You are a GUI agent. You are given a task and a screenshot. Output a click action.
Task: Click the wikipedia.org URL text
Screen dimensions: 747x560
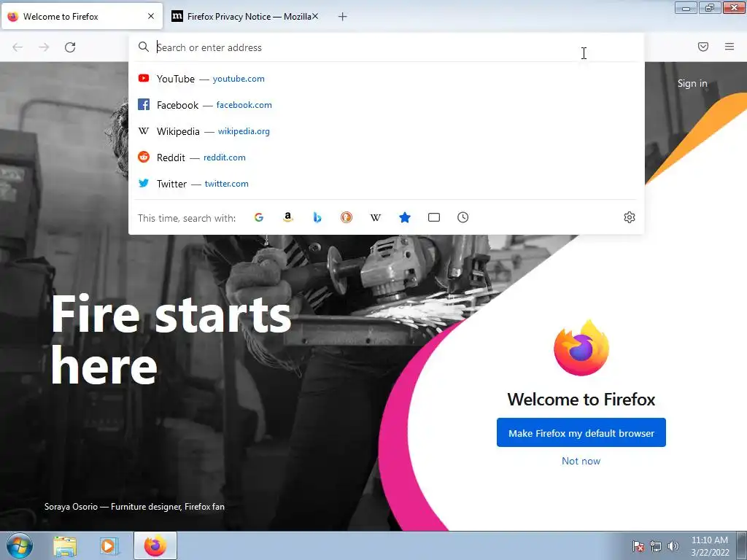pos(244,131)
